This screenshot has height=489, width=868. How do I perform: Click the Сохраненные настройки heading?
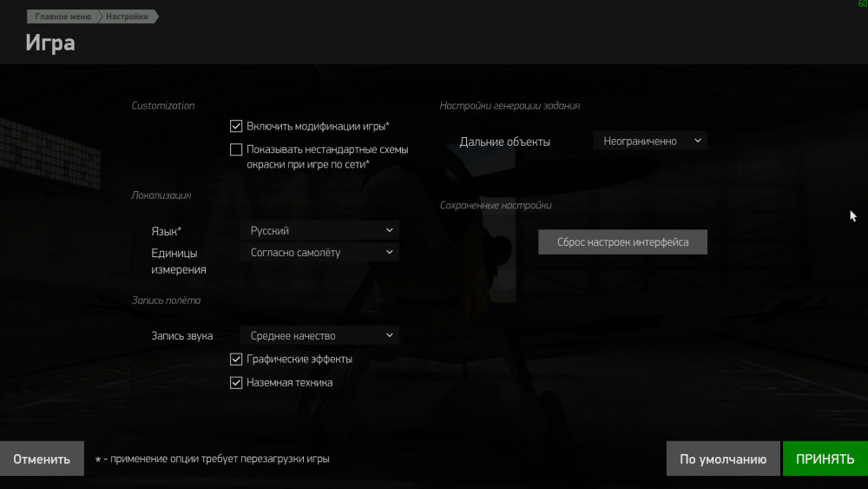pyautogui.click(x=496, y=206)
